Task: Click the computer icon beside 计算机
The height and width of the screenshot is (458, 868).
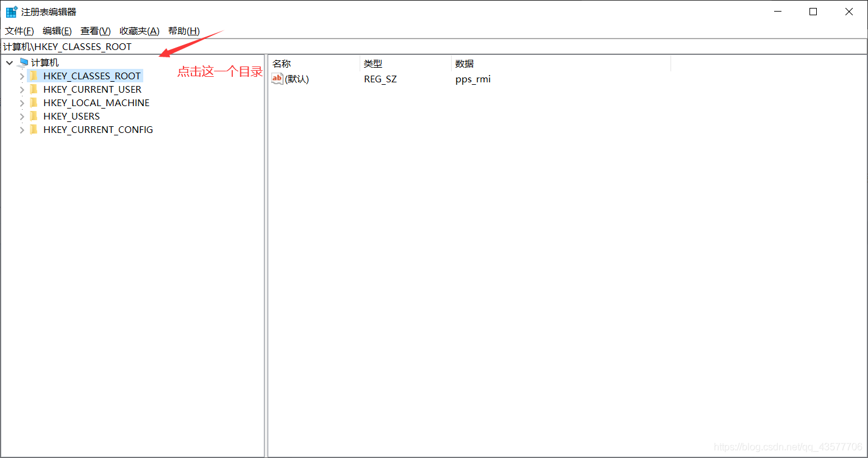Action: [24, 62]
